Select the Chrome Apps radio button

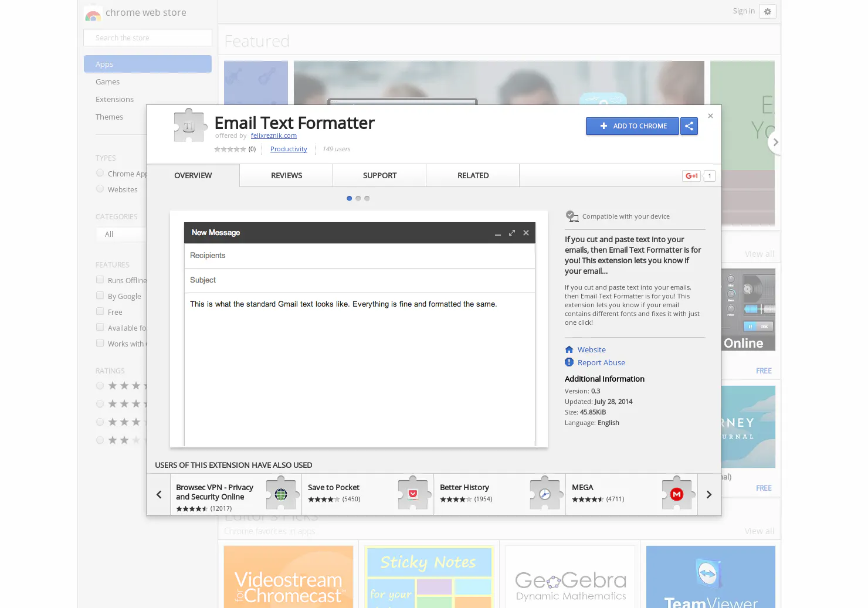(x=100, y=173)
